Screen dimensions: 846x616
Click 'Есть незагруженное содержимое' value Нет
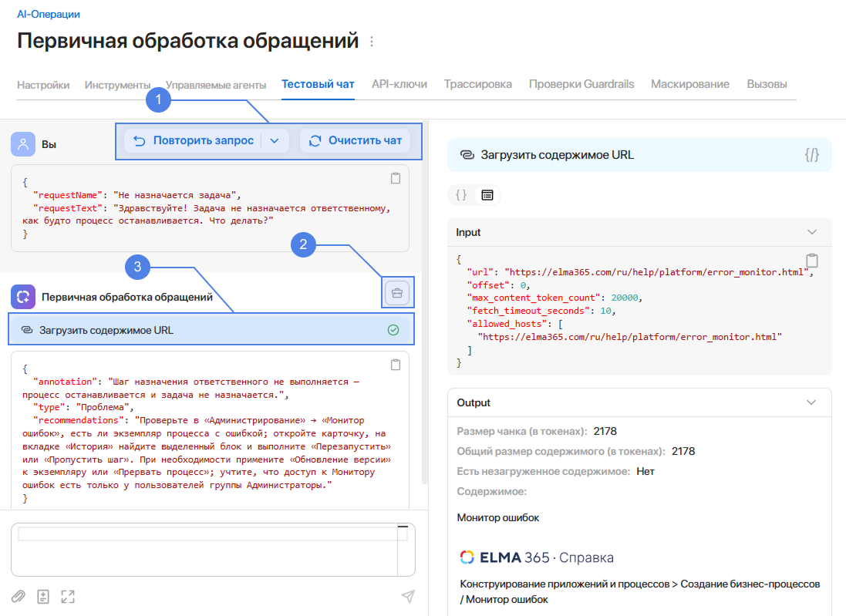645,471
